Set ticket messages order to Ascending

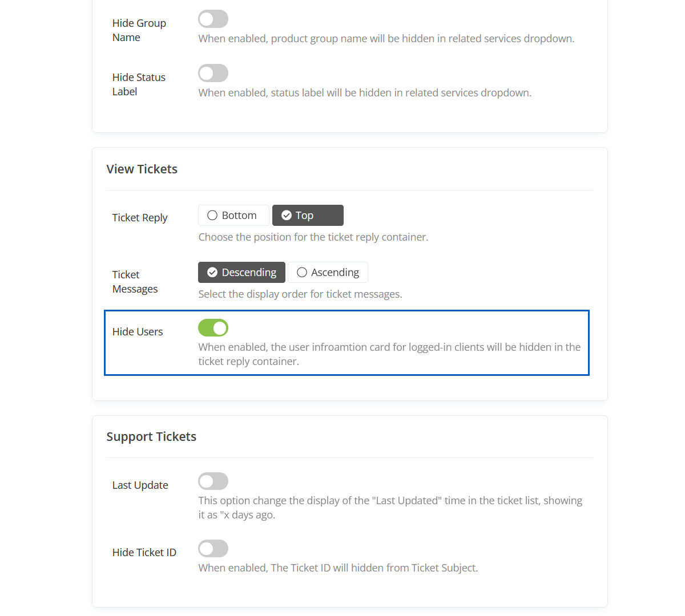(328, 273)
